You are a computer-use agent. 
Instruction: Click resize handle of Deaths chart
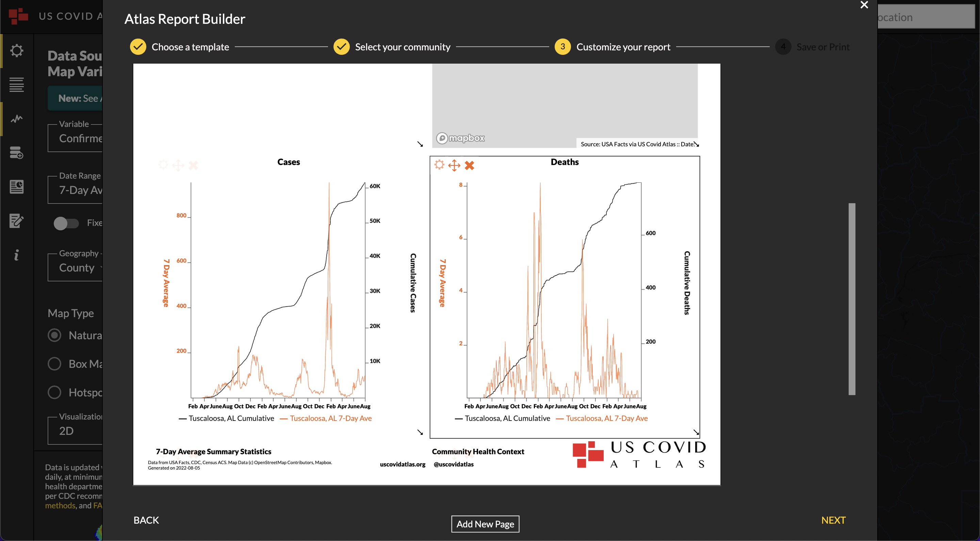[x=696, y=432]
